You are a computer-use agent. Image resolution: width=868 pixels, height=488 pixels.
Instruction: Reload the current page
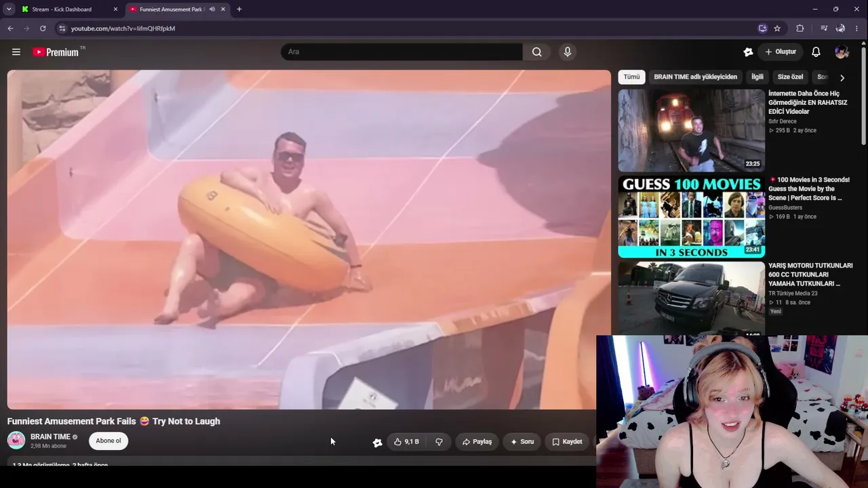43,28
